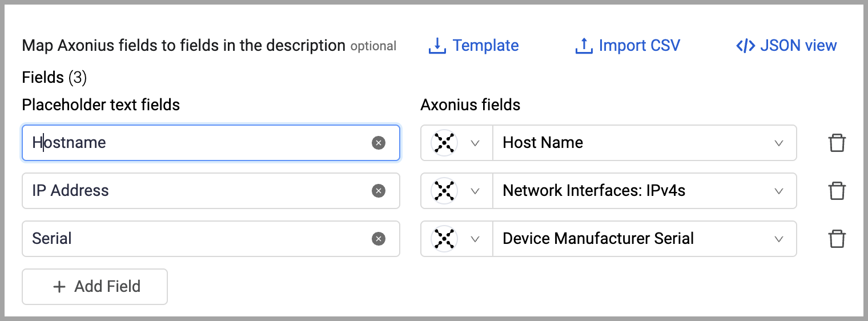This screenshot has width=868, height=321.
Task: Expand the Network Interfaces: IPv4s dropdown
Action: tap(644, 191)
